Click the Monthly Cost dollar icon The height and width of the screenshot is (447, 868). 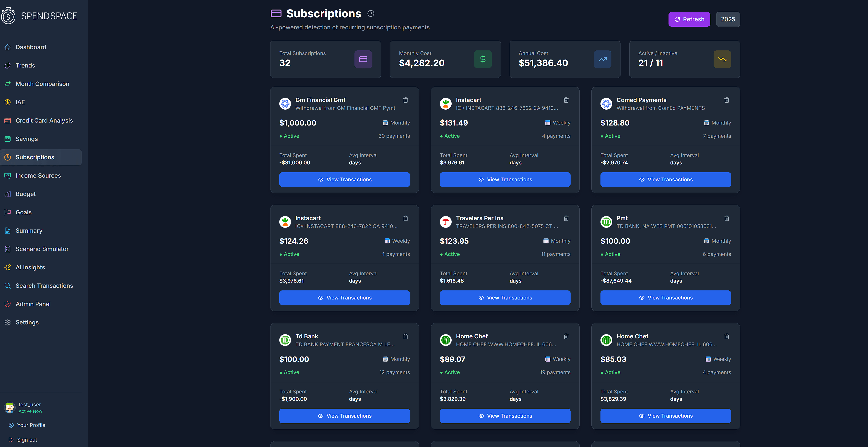[482, 59]
